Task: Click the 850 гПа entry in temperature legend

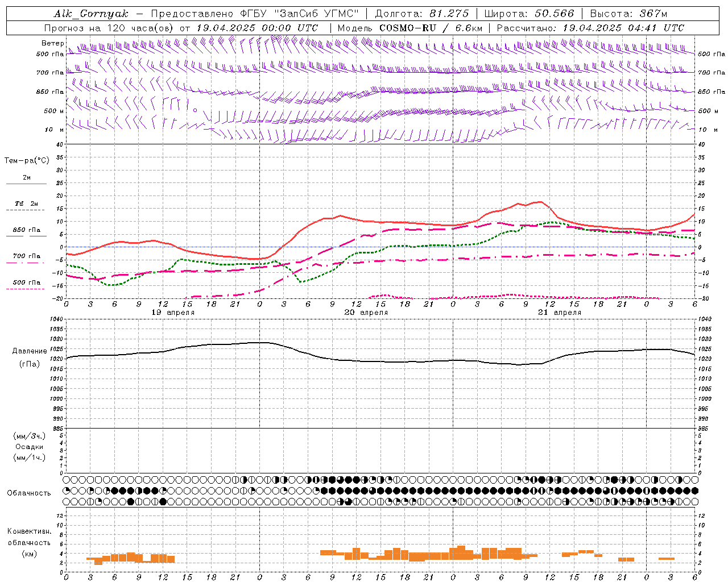Action: click(27, 230)
